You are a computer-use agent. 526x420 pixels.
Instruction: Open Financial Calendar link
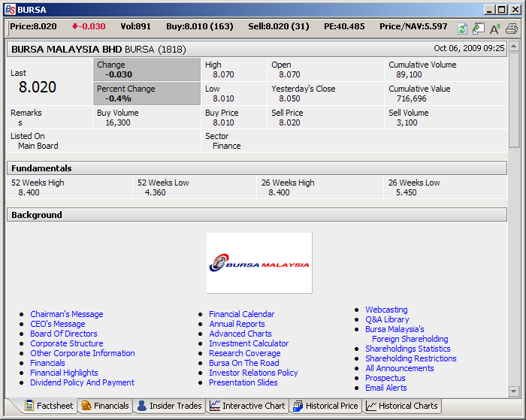click(241, 314)
